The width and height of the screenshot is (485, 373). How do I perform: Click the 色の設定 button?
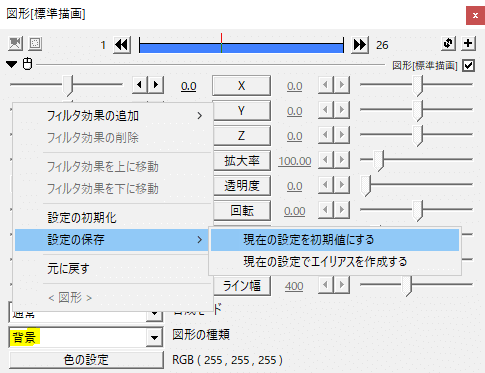(86, 360)
